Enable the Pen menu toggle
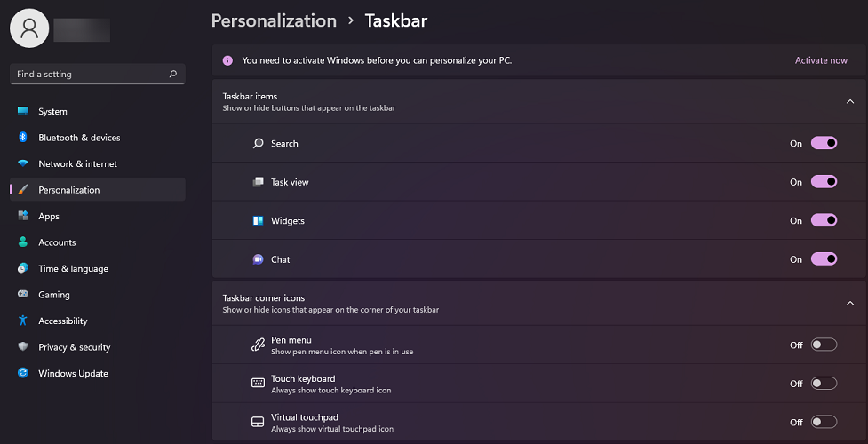This screenshot has height=444, width=868. (x=824, y=345)
